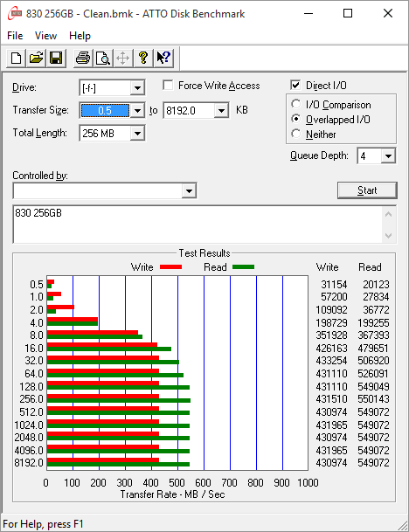Click inside the 830 256GB description box
Image resolution: width=409 pixels, height=532 pixels.
(198, 225)
